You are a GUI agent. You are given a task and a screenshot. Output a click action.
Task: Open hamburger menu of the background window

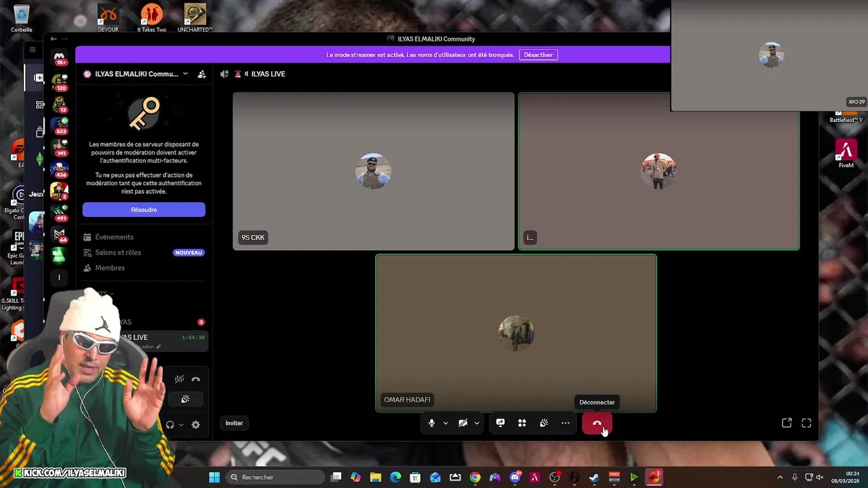click(x=32, y=49)
